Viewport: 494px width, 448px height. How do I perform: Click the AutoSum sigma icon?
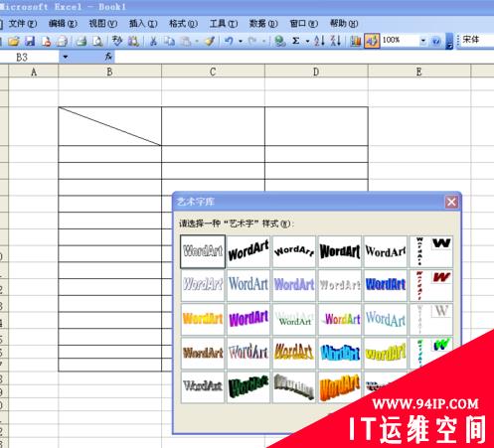296,41
